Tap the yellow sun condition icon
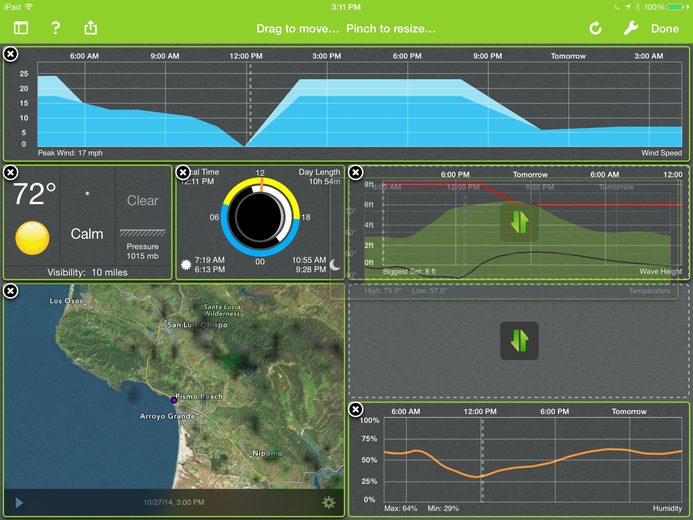This screenshot has width=693, height=520. [32, 238]
